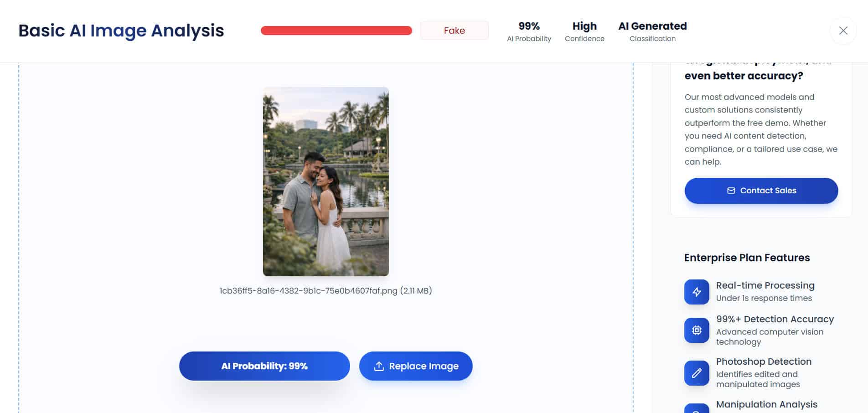The height and width of the screenshot is (413, 868).
Task: Click the lightning bolt Real-time Processing icon
Action: (x=697, y=292)
